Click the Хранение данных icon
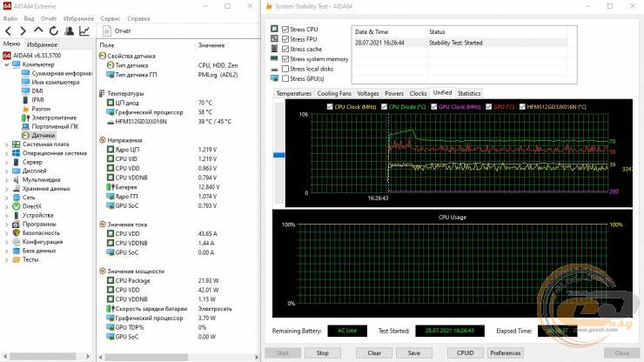Image resolution: width=644 pixels, height=362 pixels. pos(16,189)
